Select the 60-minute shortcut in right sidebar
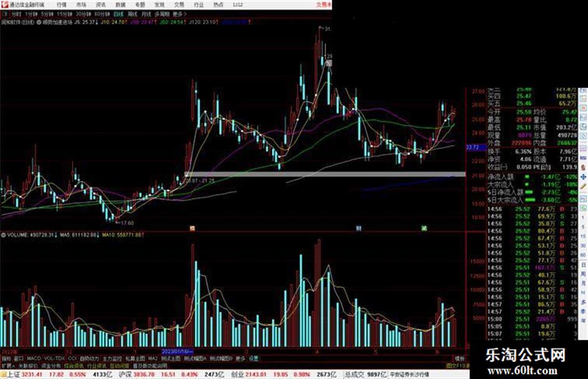The image size is (588, 379). click(584, 255)
